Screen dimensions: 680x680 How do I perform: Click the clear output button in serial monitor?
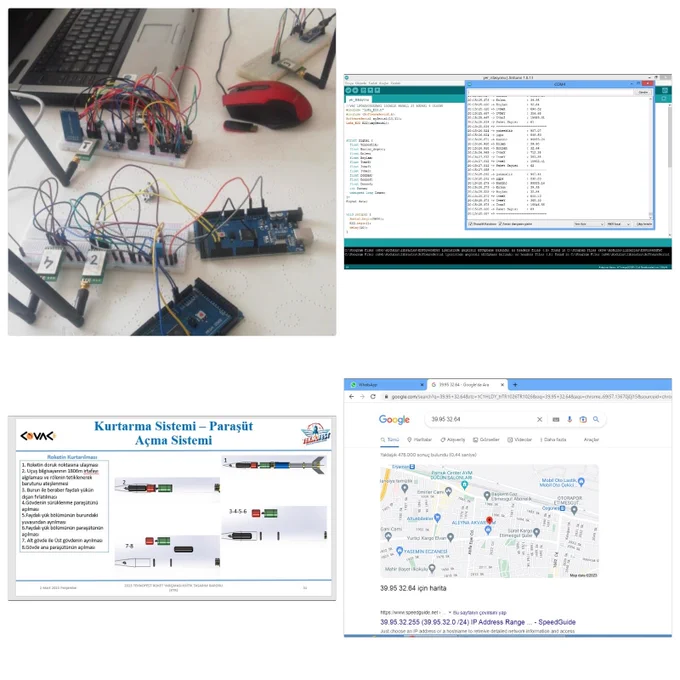[644, 224]
